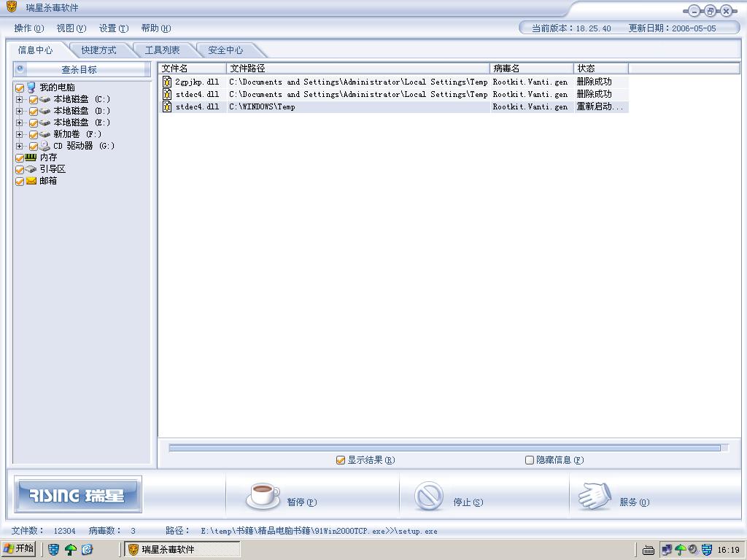
Task: Select the 重新启动... status cell
Action: tap(601, 106)
